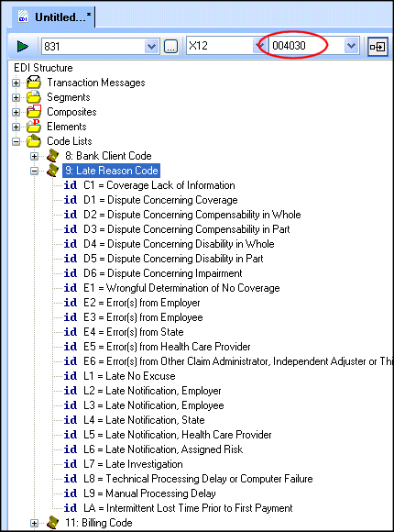
Task: Click the Transaction Messages folder icon
Action: click(34, 83)
